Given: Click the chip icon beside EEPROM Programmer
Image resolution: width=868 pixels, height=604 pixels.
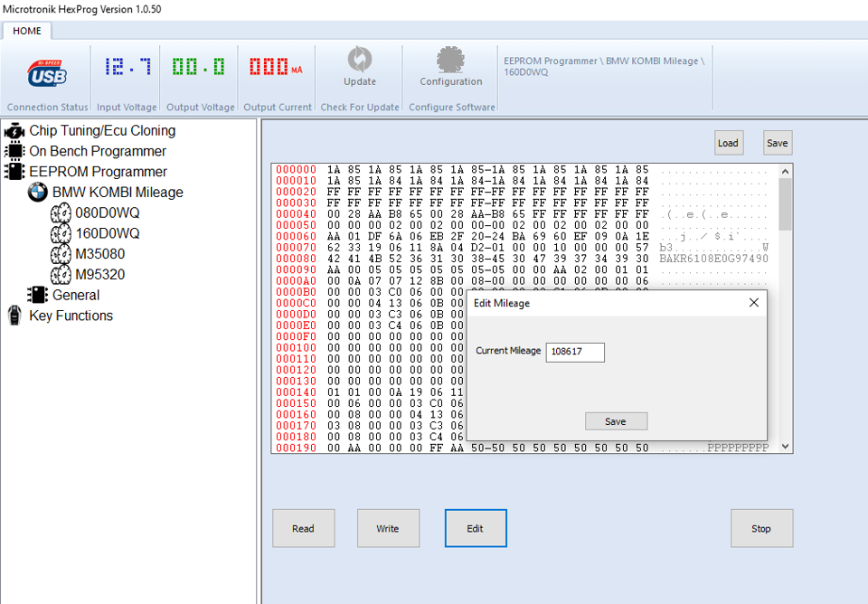Looking at the screenshot, I should (14, 172).
